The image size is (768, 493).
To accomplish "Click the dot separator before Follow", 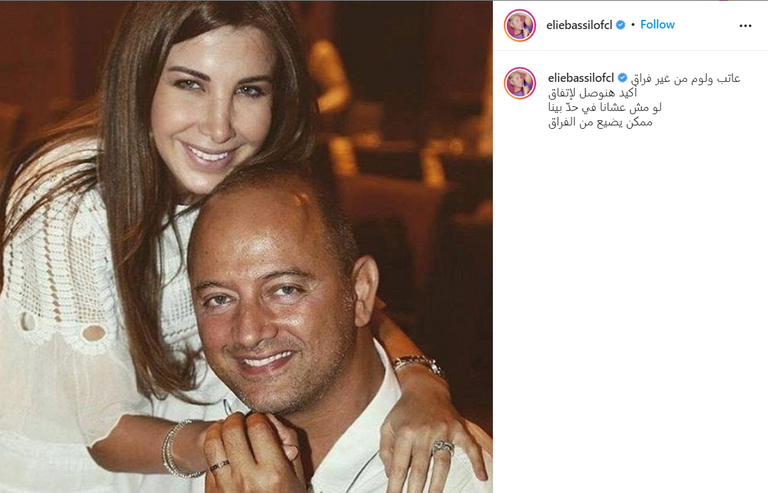I will tap(633, 25).
